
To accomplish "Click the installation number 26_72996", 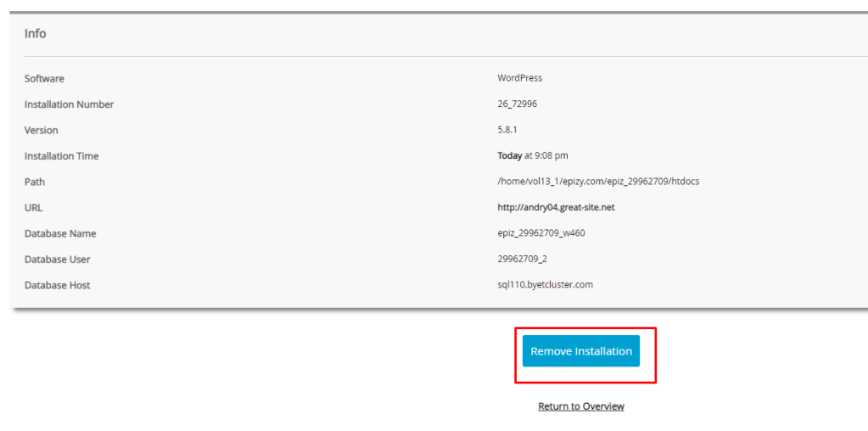I will point(517,104).
